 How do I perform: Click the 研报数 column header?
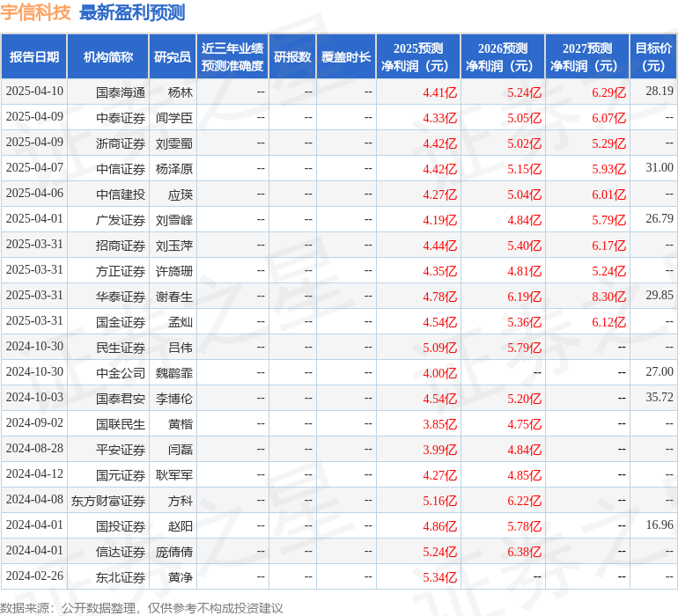pos(292,56)
